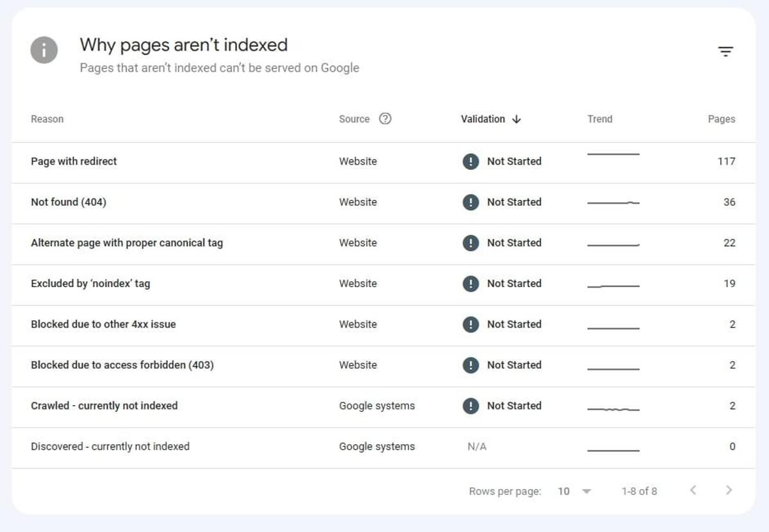769x532 pixels.
Task: Click pages count 19
Action: tap(729, 283)
